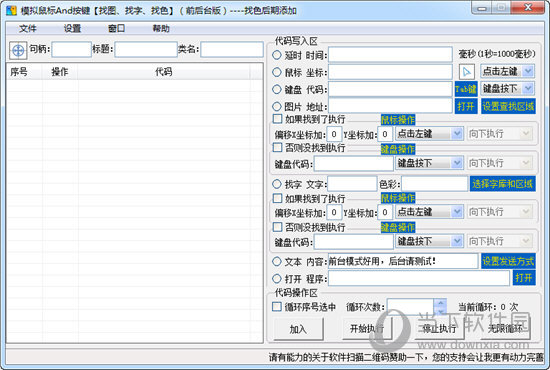The image size is (550, 370).
Task: Open 点击左键 dropdown in image-found offset row
Action: tap(429, 134)
